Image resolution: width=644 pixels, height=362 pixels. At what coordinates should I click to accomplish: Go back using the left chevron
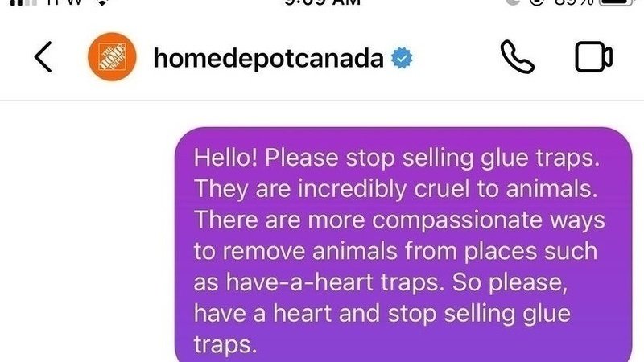tap(43, 57)
